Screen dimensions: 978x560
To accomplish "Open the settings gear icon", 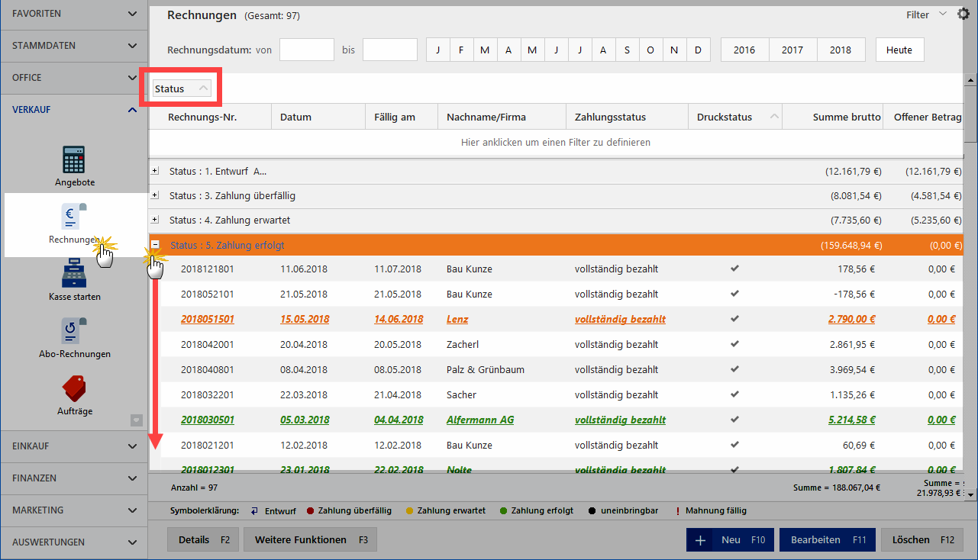I will [963, 14].
